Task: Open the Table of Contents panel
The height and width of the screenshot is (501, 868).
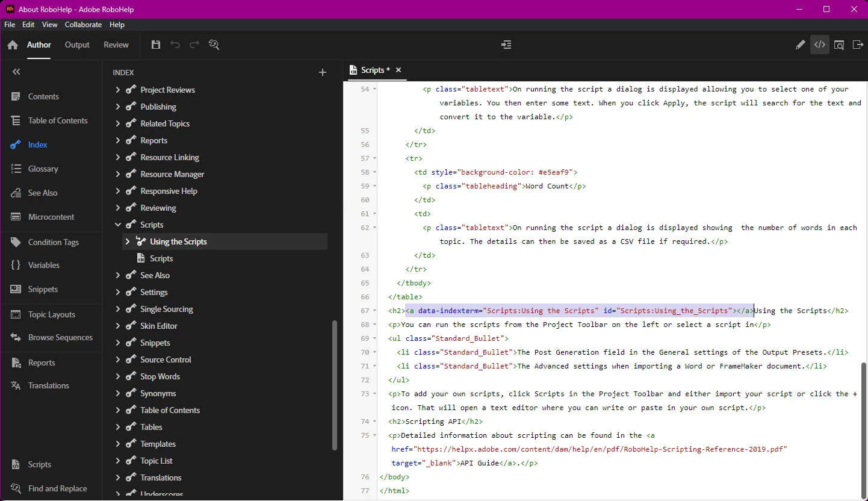Action: click(x=58, y=120)
